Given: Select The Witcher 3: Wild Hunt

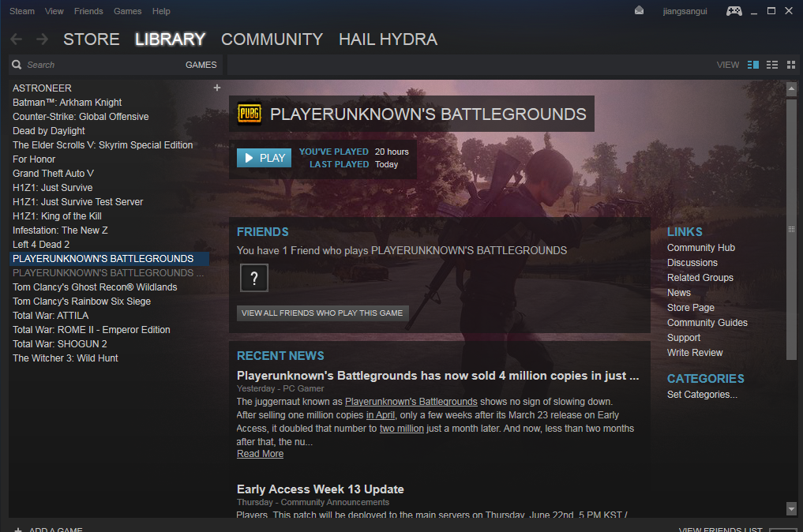Looking at the screenshot, I should (x=65, y=358).
